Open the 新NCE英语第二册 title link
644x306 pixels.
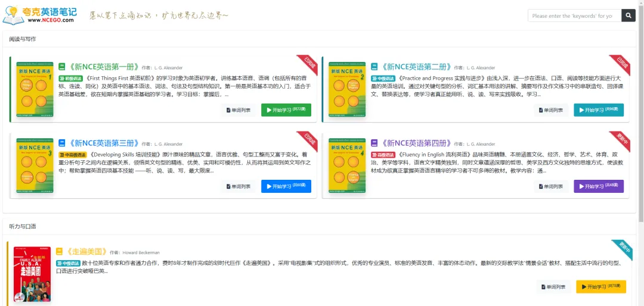pyautogui.click(x=416, y=67)
